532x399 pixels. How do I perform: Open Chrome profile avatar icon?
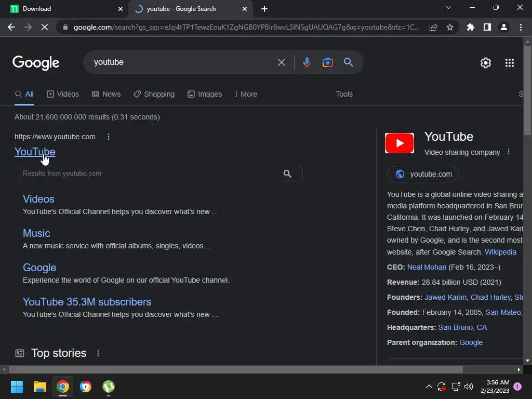504,27
